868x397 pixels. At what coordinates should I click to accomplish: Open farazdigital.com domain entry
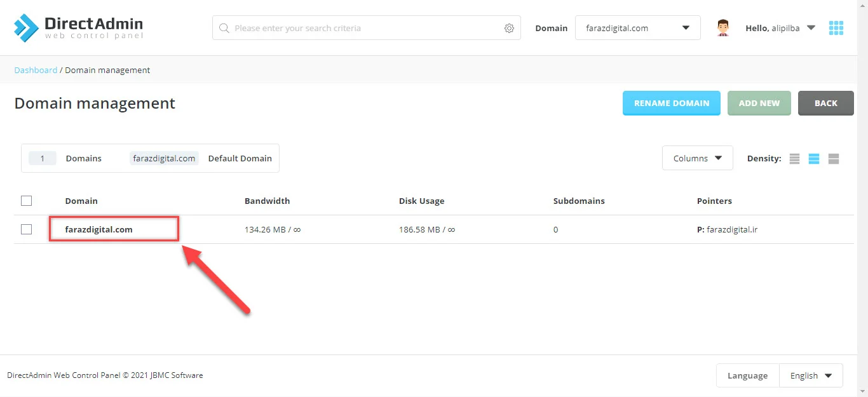click(98, 229)
